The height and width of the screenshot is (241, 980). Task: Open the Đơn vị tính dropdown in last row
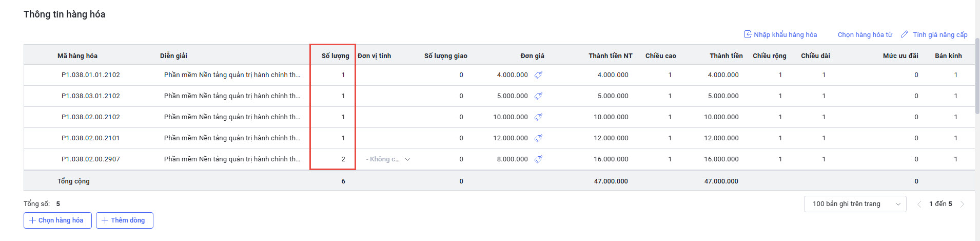[x=388, y=159]
